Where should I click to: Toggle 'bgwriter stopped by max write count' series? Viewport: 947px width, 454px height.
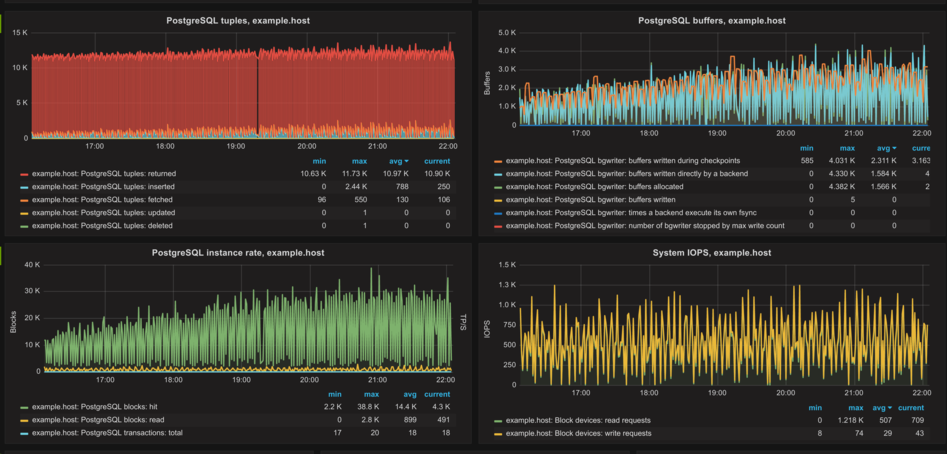click(645, 226)
